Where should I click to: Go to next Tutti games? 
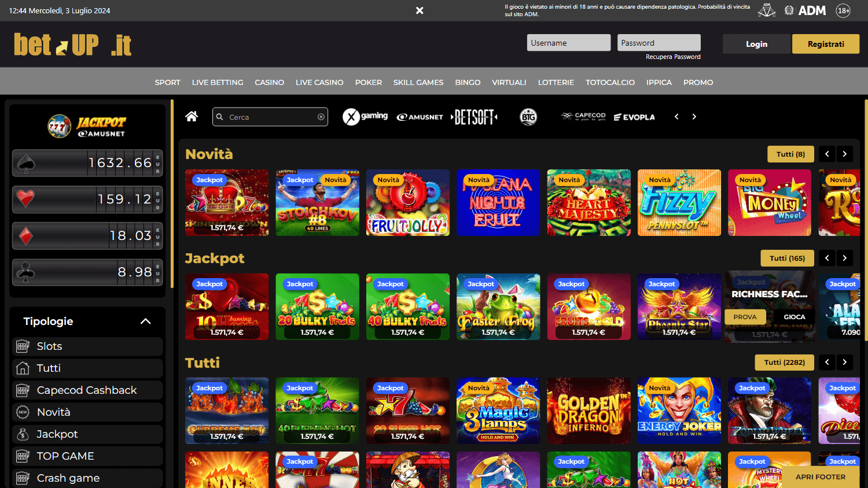click(x=845, y=362)
